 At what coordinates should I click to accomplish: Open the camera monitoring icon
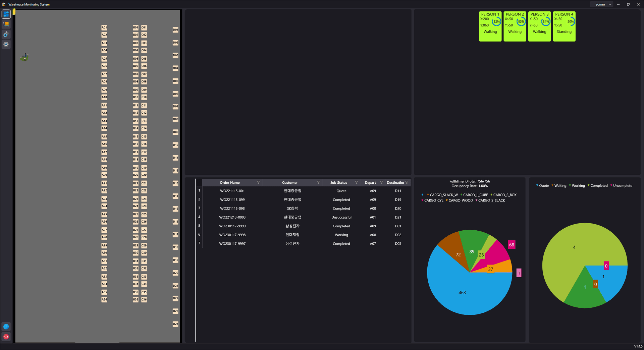[6, 34]
